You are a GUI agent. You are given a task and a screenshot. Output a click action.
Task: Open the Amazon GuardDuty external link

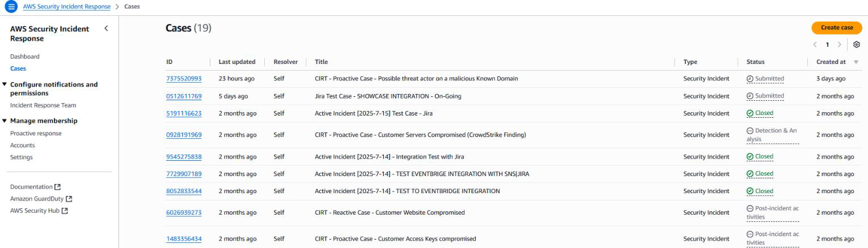(x=41, y=199)
